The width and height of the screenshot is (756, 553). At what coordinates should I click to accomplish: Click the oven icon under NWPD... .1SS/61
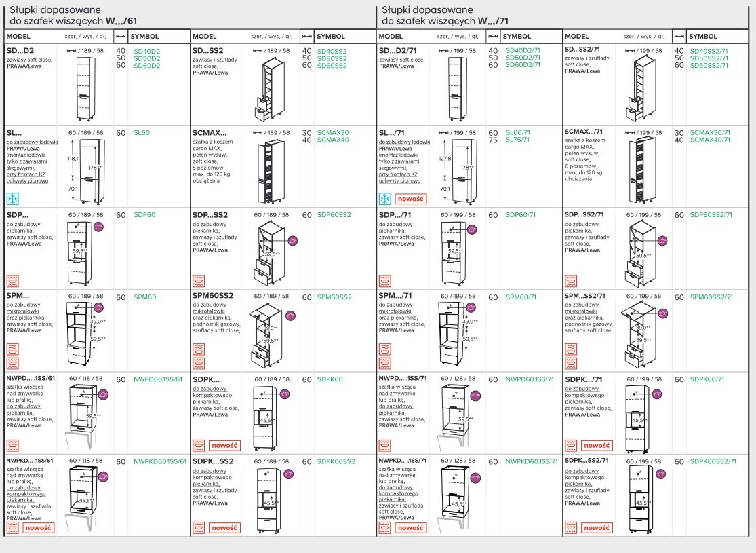point(13,445)
